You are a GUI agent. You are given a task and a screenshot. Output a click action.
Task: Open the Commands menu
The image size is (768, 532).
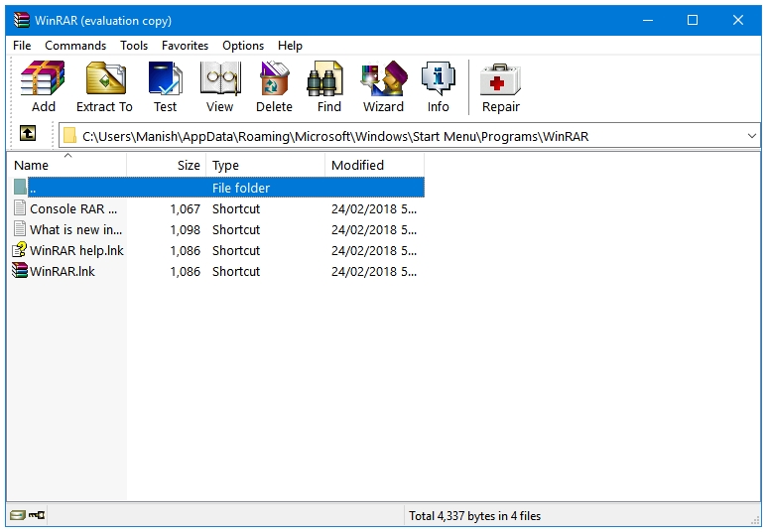[75, 46]
